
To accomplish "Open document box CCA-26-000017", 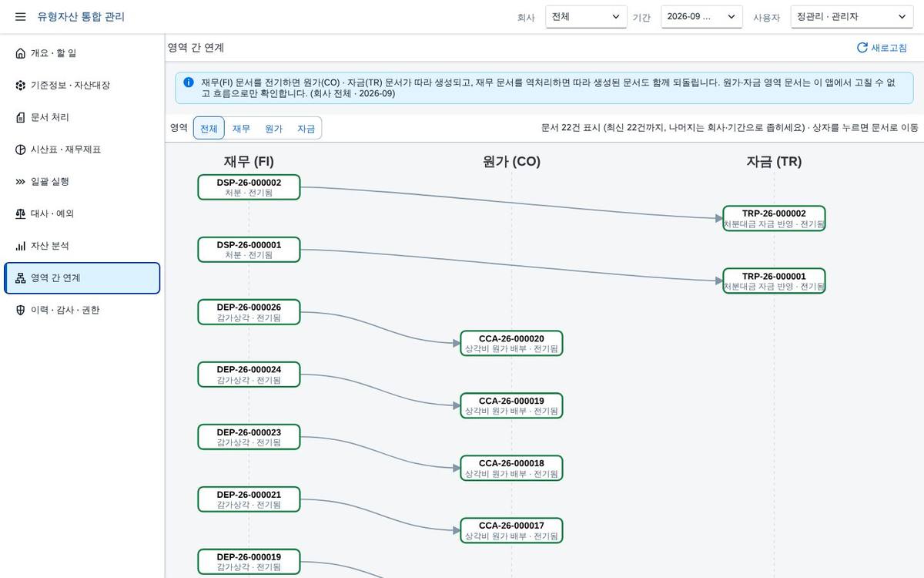I will coord(511,531).
